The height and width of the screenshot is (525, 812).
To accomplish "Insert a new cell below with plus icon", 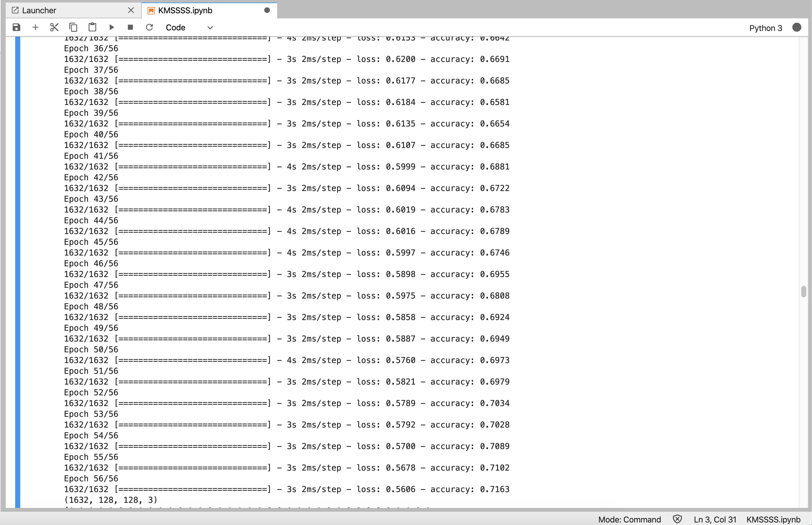I will [x=35, y=27].
